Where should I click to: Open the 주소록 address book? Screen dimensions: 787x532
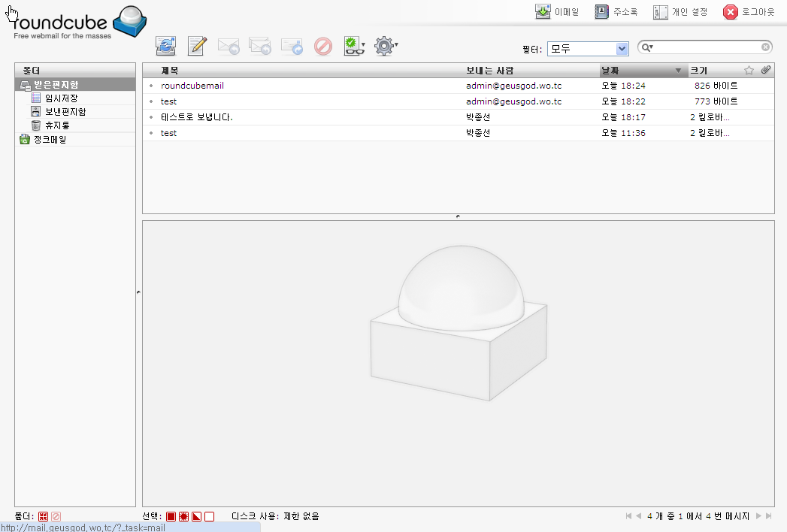click(x=616, y=11)
